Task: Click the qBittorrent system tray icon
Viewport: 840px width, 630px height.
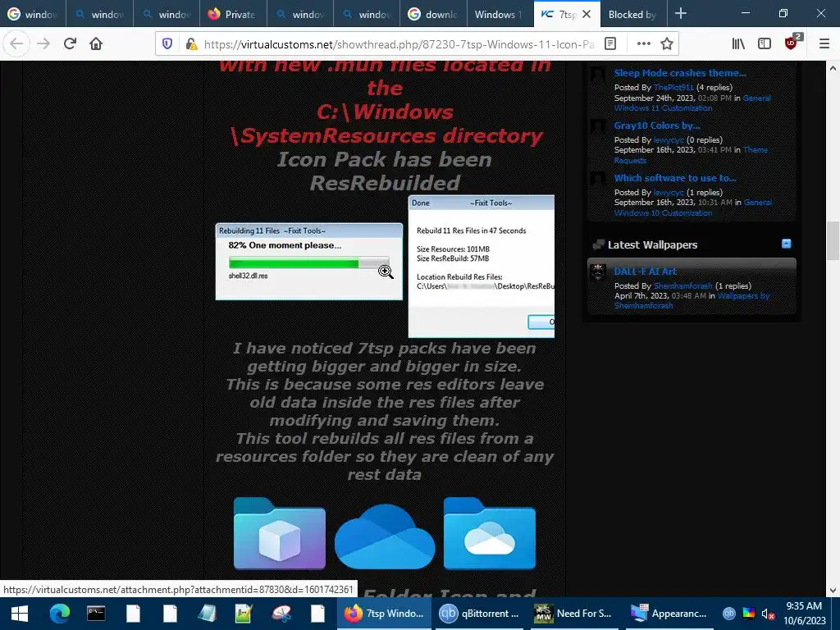Action: pyautogui.click(x=728, y=614)
